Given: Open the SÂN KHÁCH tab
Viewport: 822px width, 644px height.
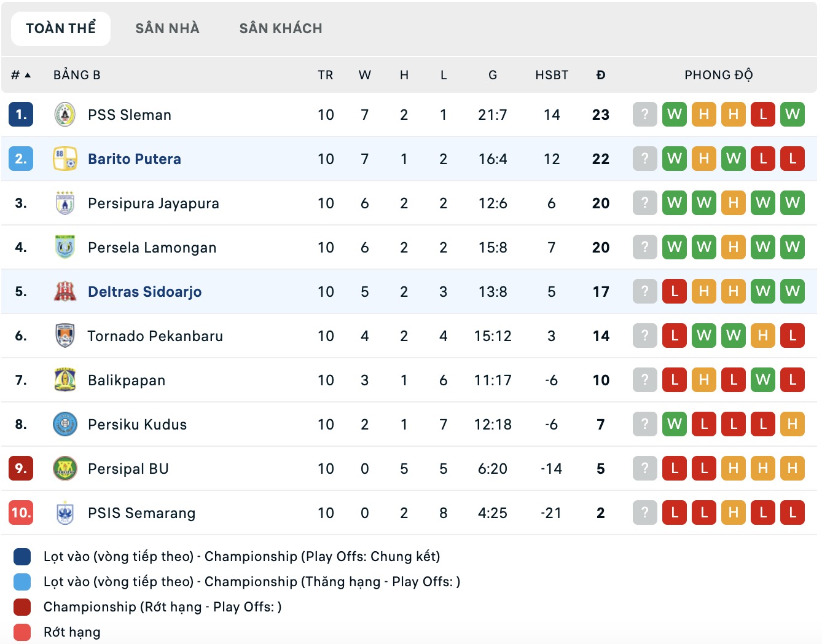Looking at the screenshot, I should pos(281,28).
